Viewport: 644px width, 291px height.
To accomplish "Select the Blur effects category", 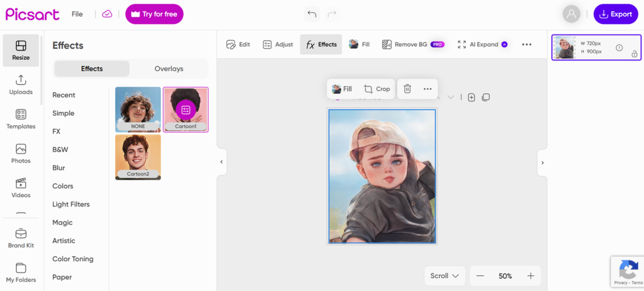I will (x=58, y=168).
